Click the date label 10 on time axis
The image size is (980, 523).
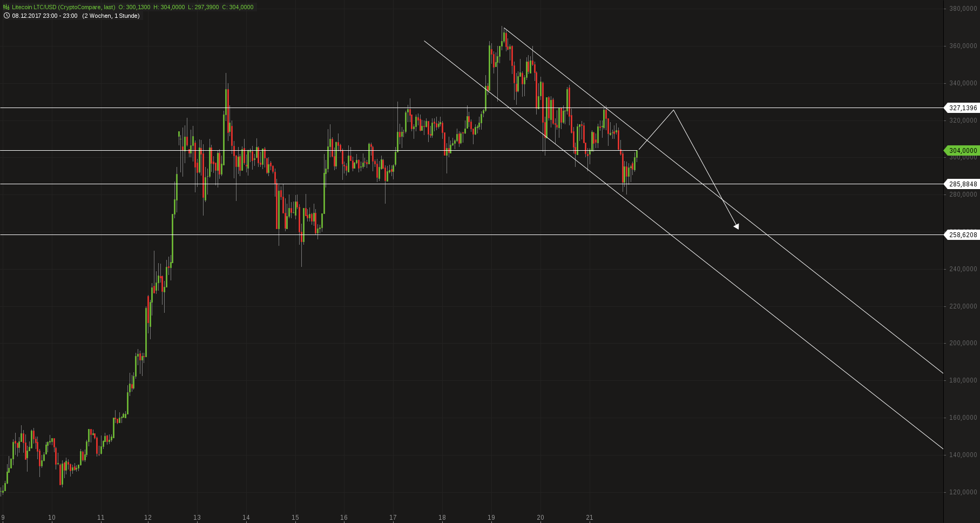point(52,518)
